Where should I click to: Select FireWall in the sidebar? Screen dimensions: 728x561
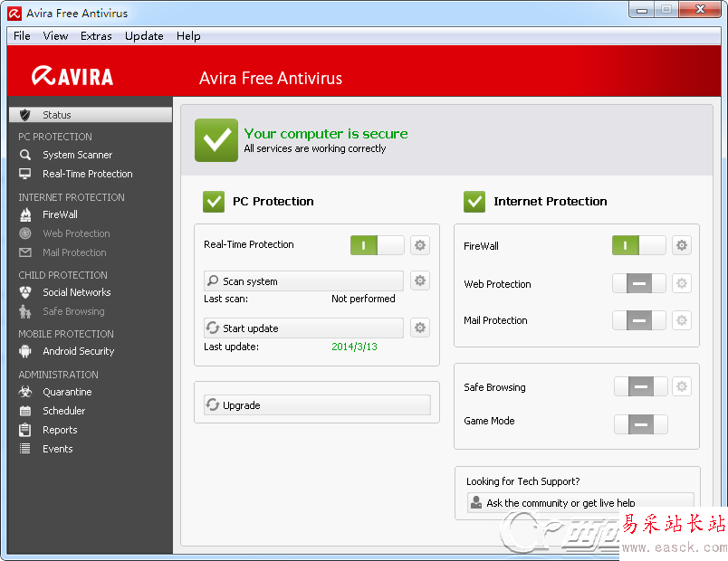tap(60, 214)
